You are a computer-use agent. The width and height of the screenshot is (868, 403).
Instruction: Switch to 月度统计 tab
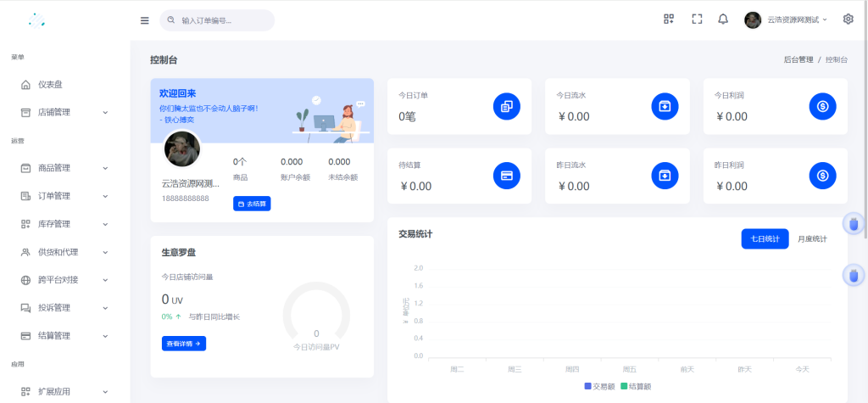[x=812, y=239]
